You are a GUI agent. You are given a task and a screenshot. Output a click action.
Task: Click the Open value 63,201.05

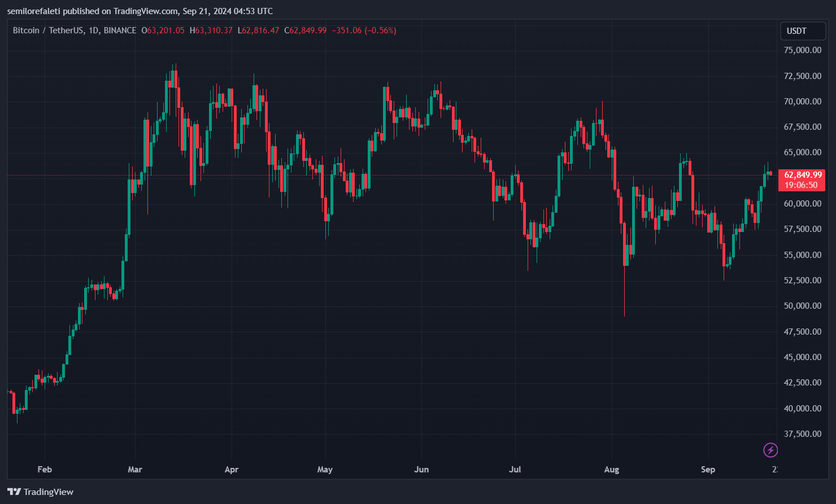coord(166,30)
